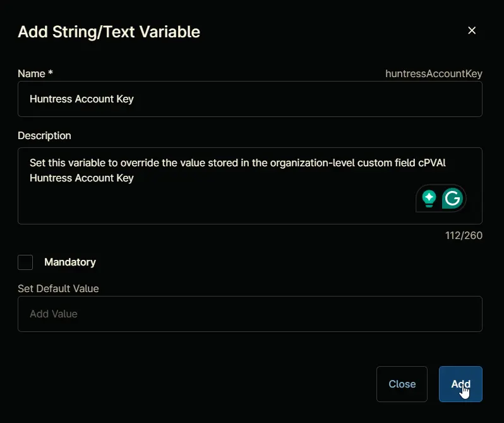Screen dimensions: 504x423
Task: Focus the Name field containing Huntress Account Key
Action: click(x=249, y=99)
